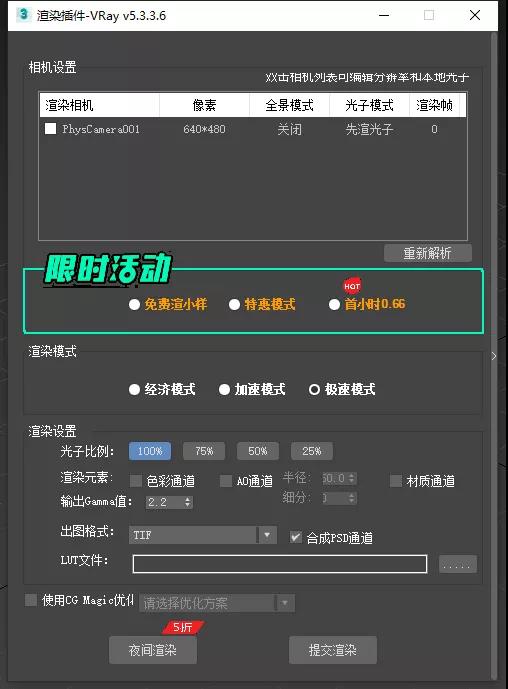Tick the PhysCamera001 camera checkbox
This screenshot has width=508, height=689.
coord(51,129)
